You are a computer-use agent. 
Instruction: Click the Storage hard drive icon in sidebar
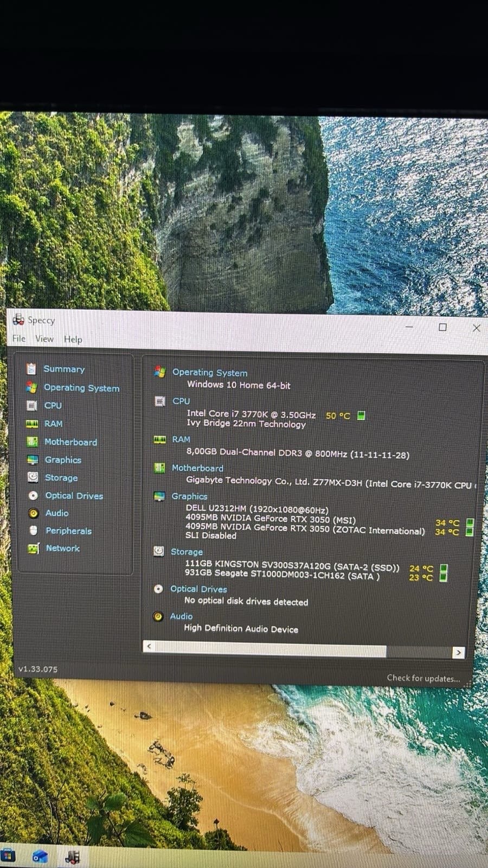(33, 477)
